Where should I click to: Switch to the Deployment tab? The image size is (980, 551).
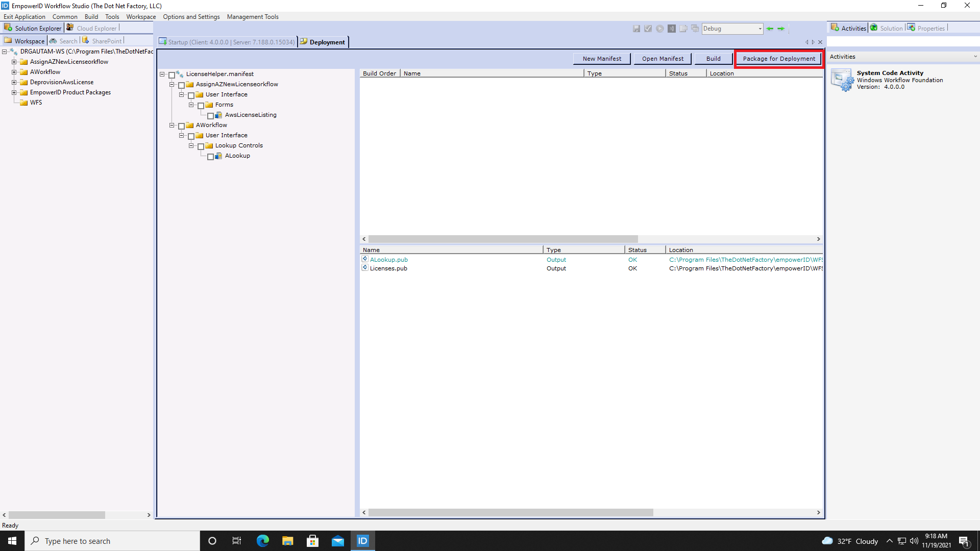(327, 42)
